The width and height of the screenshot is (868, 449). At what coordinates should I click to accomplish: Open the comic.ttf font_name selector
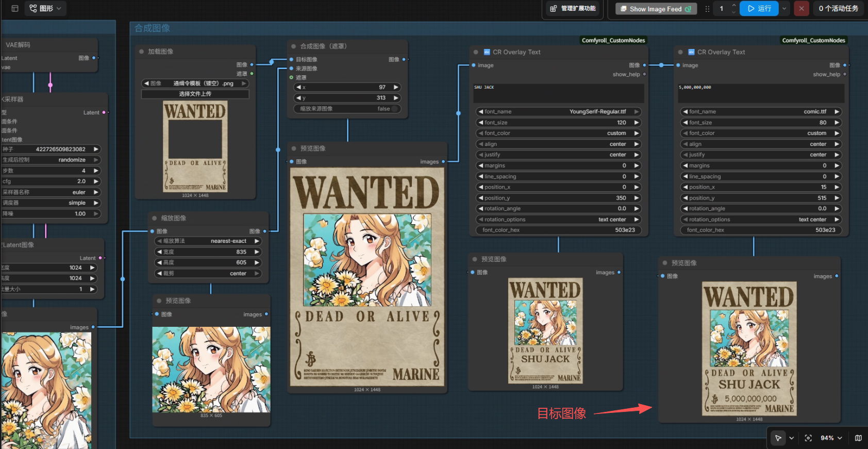[761, 111]
